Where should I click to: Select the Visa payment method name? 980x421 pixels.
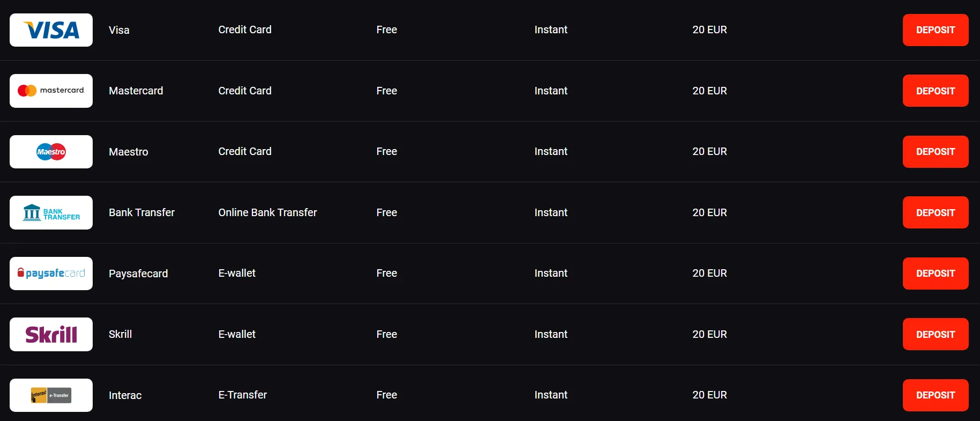119,30
